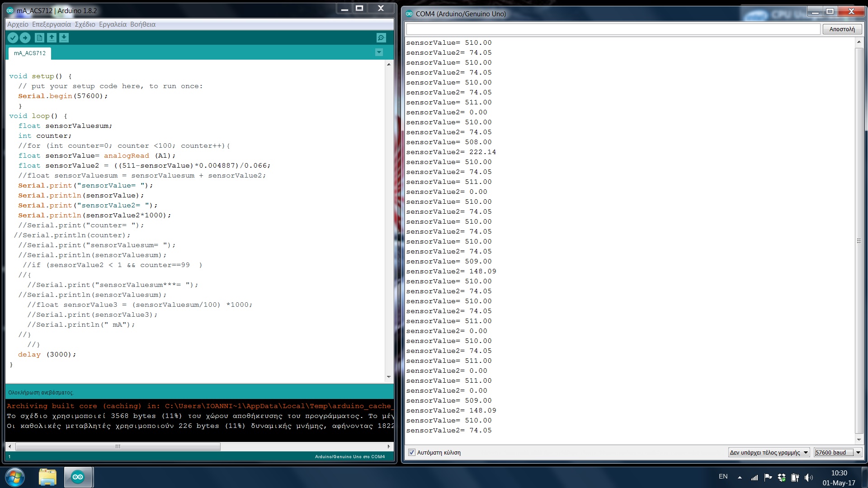Click the Upload sketch arrow icon
868x488 pixels.
pyautogui.click(x=25, y=38)
